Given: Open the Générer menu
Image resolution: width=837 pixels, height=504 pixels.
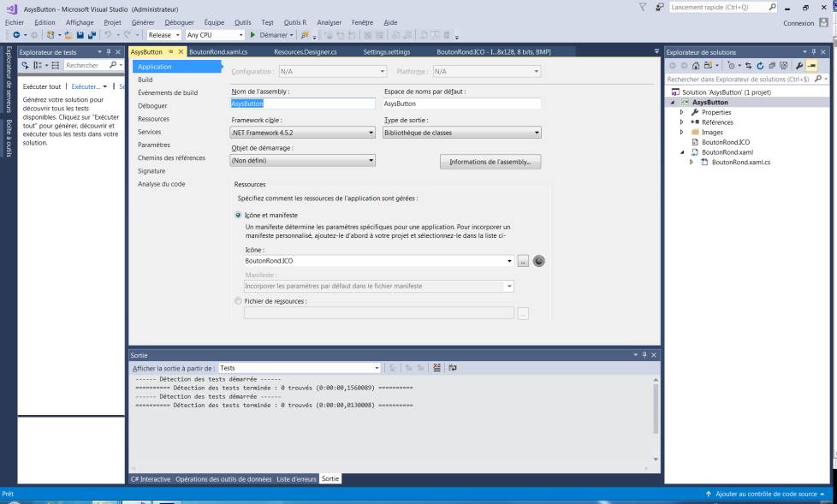Looking at the screenshot, I should click(142, 22).
